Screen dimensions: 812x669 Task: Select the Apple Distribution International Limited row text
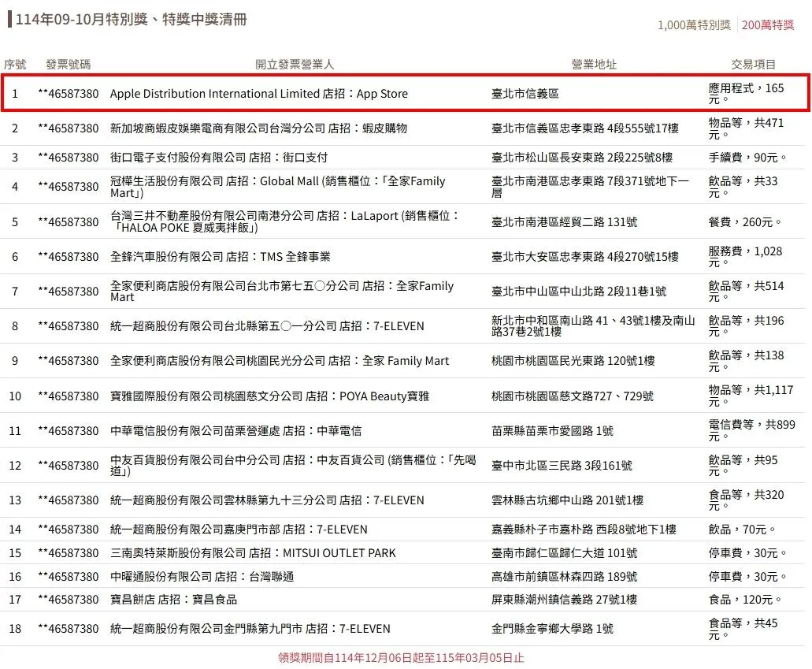[x=259, y=94]
